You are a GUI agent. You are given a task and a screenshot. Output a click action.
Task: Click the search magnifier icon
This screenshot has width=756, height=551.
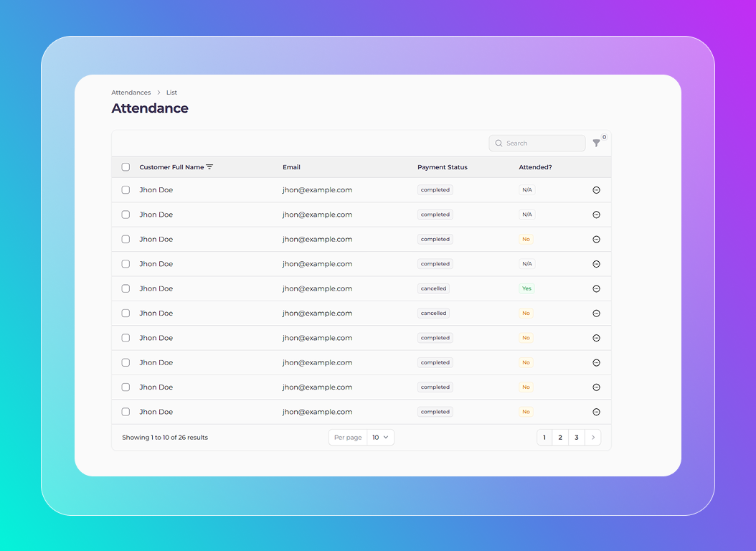499,143
